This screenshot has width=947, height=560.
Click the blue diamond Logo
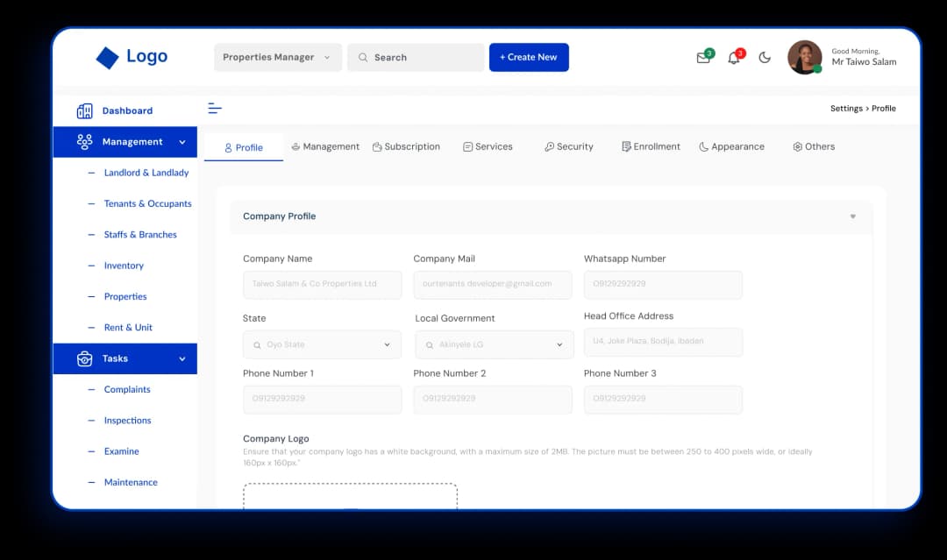(107, 58)
